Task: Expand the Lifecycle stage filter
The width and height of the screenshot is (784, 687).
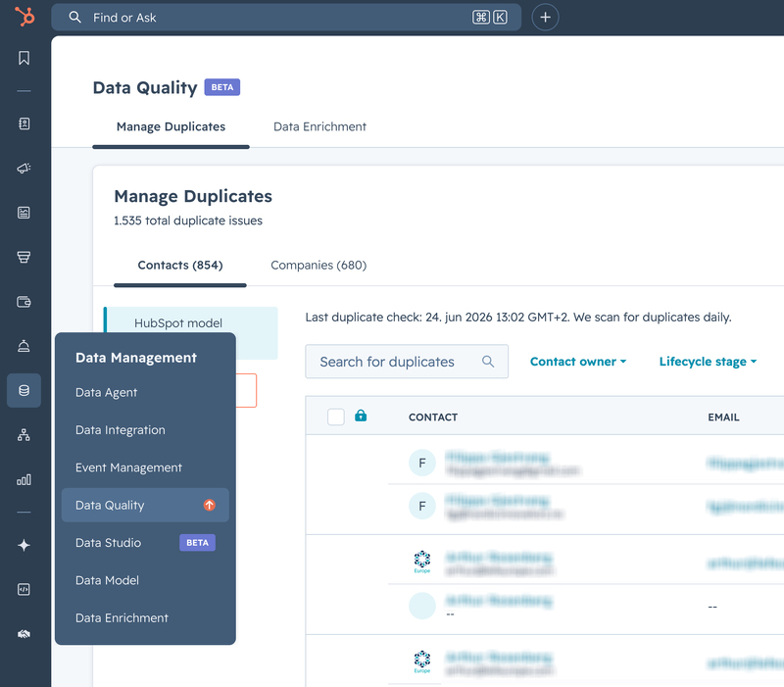Action: pos(708,362)
